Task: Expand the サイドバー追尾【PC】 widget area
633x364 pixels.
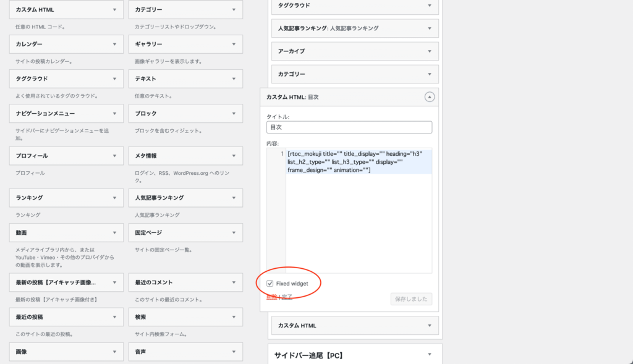Action: coord(429,355)
